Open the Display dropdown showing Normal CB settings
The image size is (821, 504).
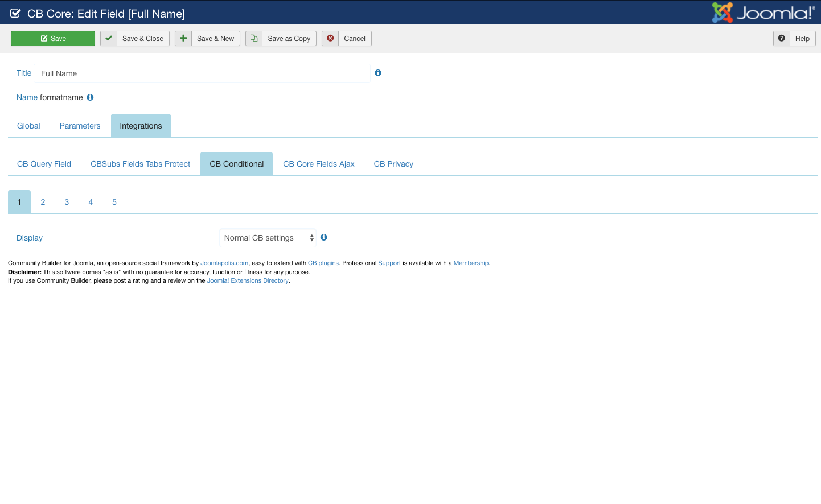268,238
